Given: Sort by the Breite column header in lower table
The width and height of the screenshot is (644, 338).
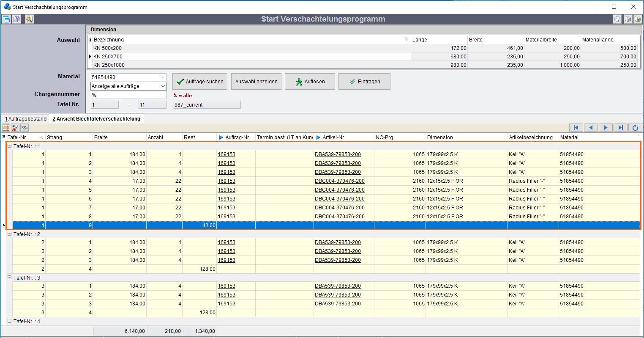Looking at the screenshot, I should 120,137.
